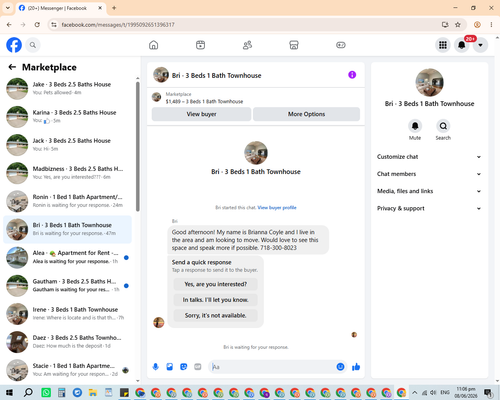Click the More Options button

tap(306, 114)
